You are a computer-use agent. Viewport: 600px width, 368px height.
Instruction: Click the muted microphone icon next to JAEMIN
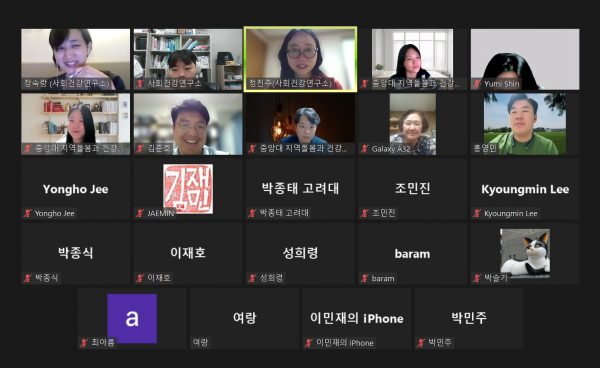[x=140, y=213]
